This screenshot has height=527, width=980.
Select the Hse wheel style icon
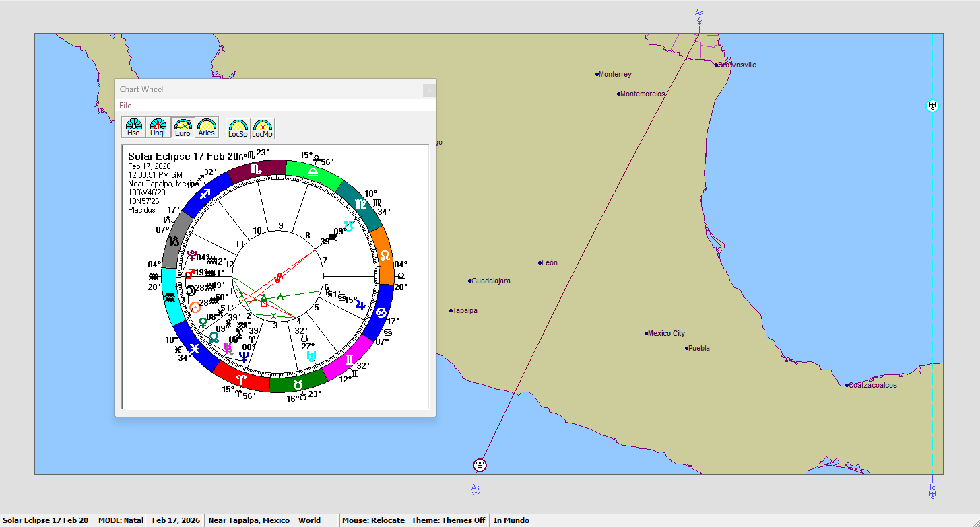pos(134,128)
